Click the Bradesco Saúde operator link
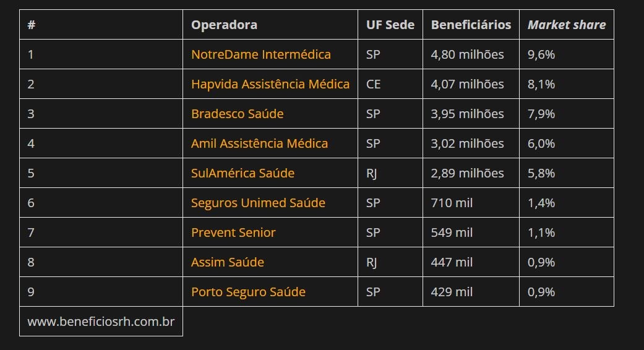The image size is (644, 350). (x=238, y=114)
